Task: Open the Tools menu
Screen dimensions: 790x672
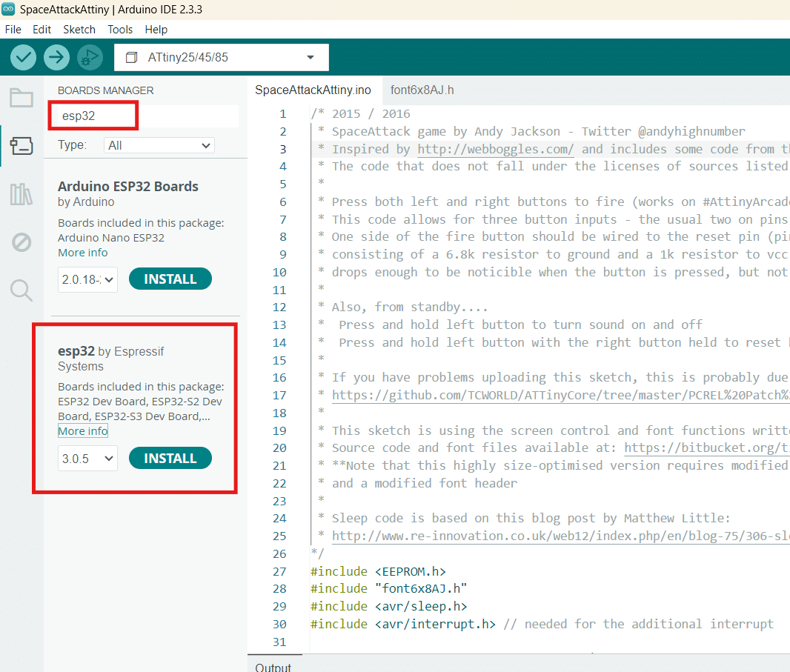Action: point(120,30)
